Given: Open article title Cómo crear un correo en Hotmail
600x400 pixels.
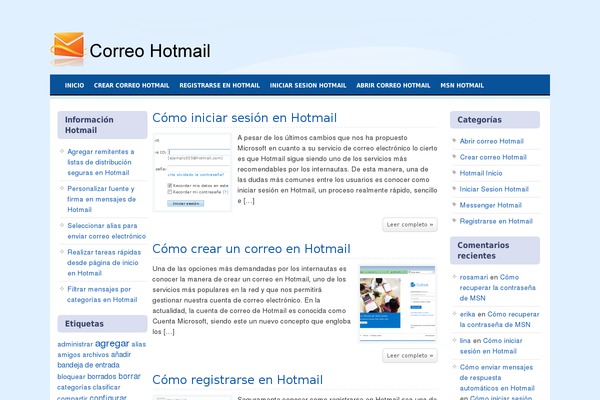Looking at the screenshot, I should tap(251, 248).
